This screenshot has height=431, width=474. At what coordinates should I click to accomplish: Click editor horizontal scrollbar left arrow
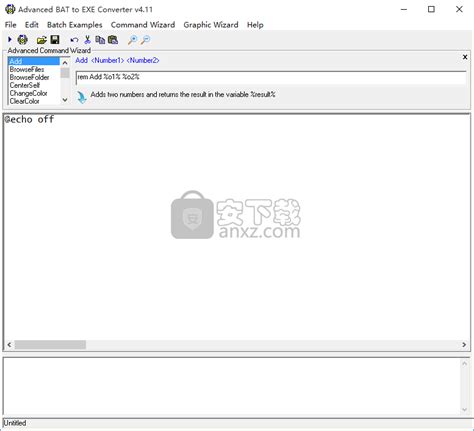point(9,345)
